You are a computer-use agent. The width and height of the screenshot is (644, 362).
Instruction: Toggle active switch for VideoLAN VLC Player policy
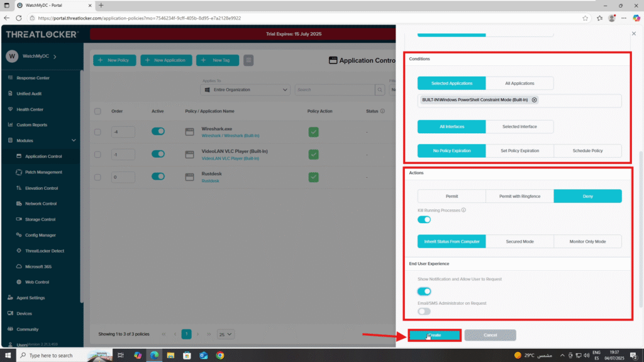click(x=158, y=154)
